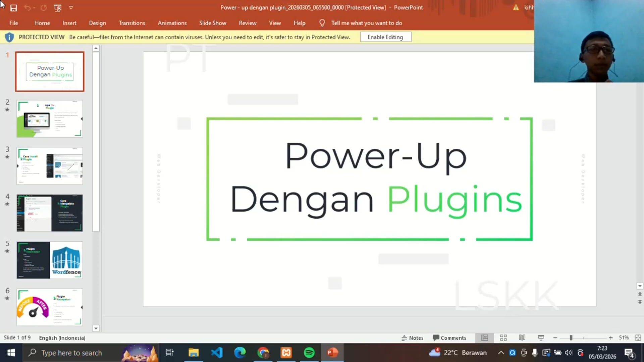Click the Save icon in the quick access toolbar
The image size is (644, 362).
pyautogui.click(x=13, y=8)
